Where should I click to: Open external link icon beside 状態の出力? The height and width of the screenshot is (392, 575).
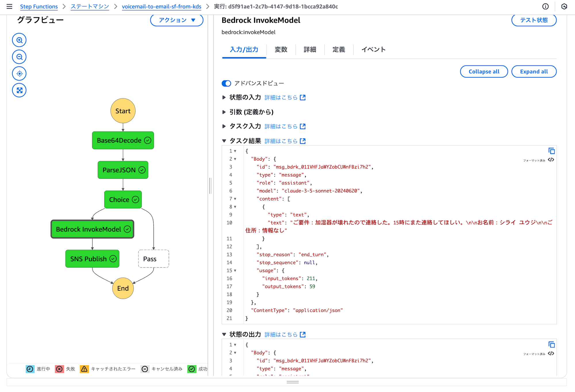point(302,335)
